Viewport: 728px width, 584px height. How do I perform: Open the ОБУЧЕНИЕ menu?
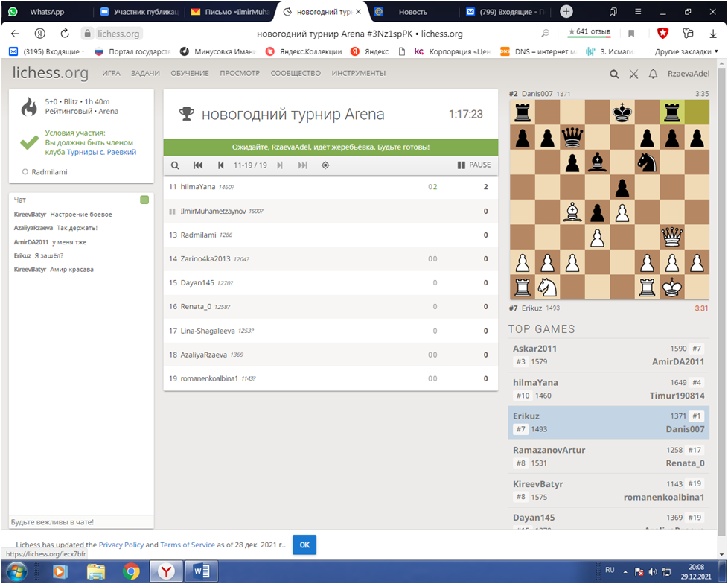(x=190, y=73)
